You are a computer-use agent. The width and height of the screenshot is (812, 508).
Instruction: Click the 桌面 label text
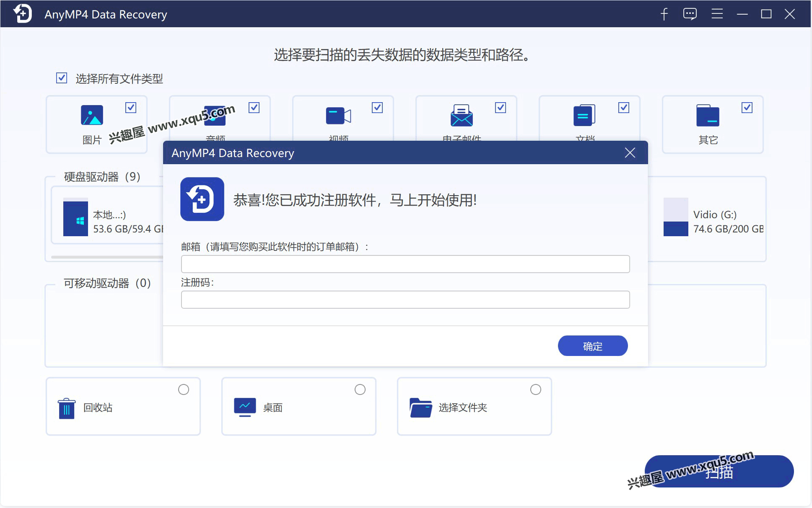click(272, 407)
